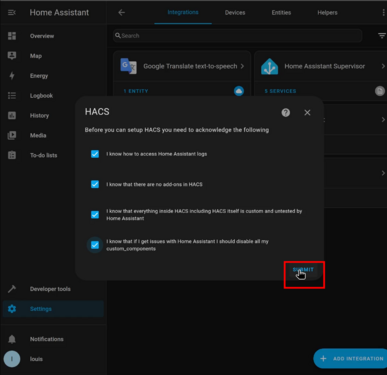This screenshot has width=387, height=375.
Task: Click into the integrations Search field
Action: (x=238, y=36)
